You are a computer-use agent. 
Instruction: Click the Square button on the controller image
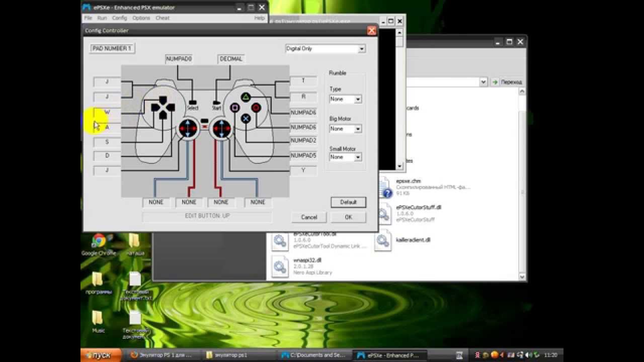(x=235, y=107)
